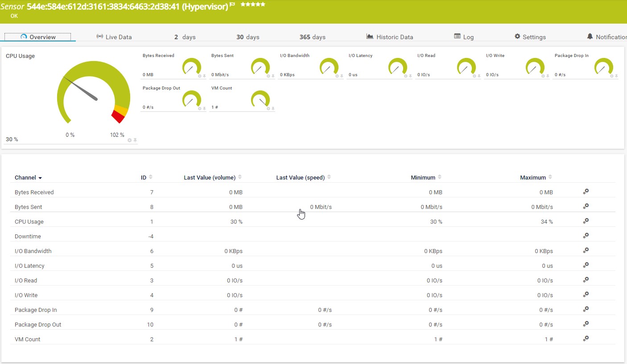Open the magnifier icon on the Downtime row
627x364 pixels.
pyautogui.click(x=586, y=235)
